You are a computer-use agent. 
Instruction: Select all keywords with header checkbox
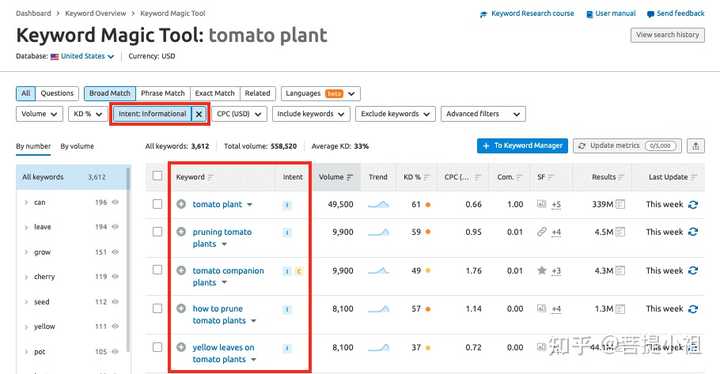(157, 176)
